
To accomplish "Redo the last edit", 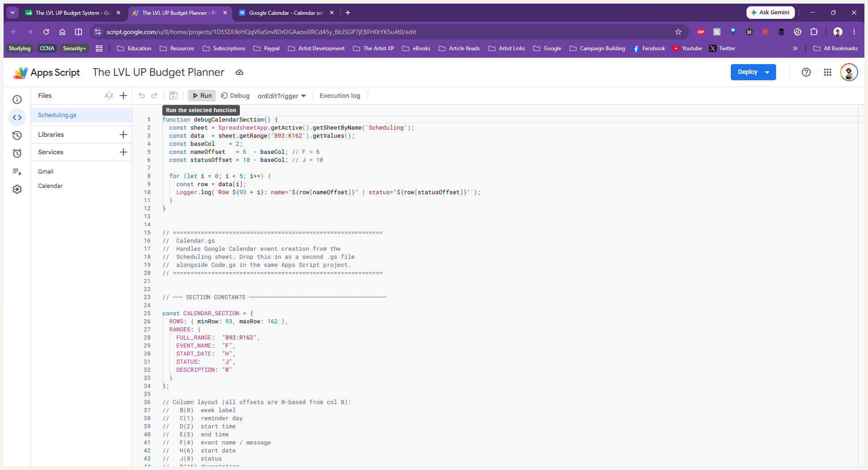I will coord(154,96).
